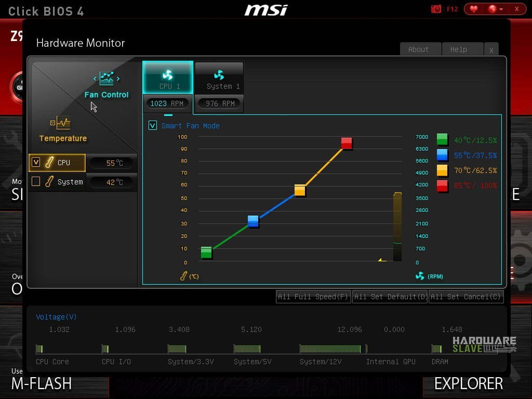Click the DRAM voltage value 1.648
This screenshot has height=399, width=532.
point(452,329)
